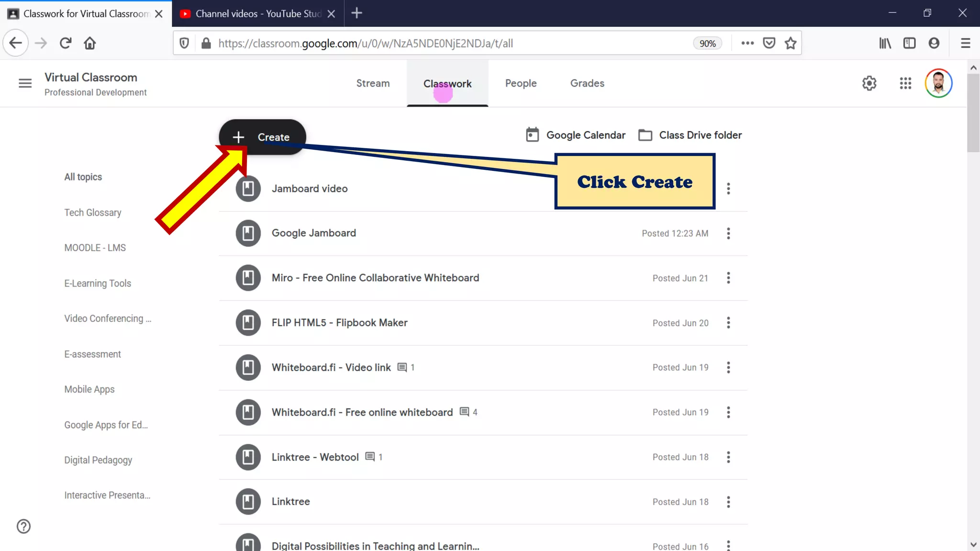Open page actions three-dot menu in address bar
The image size is (980, 551).
(747, 43)
